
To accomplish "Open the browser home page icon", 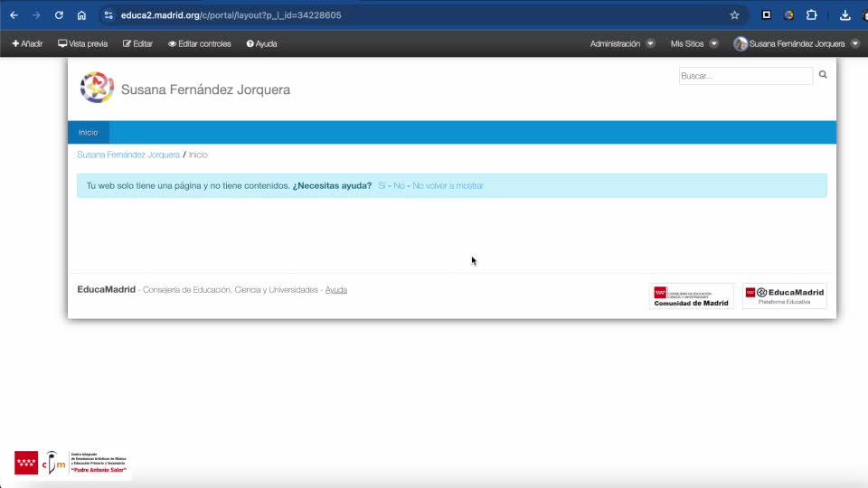I will [81, 15].
